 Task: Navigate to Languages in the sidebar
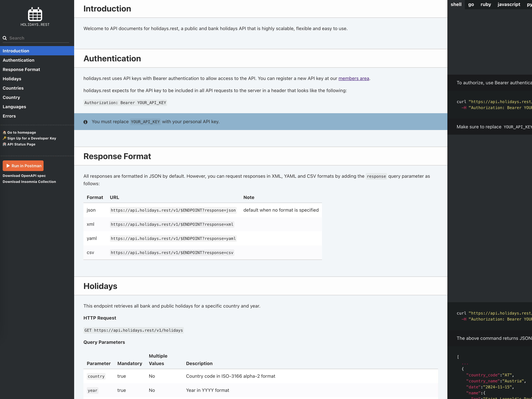[x=37, y=107]
